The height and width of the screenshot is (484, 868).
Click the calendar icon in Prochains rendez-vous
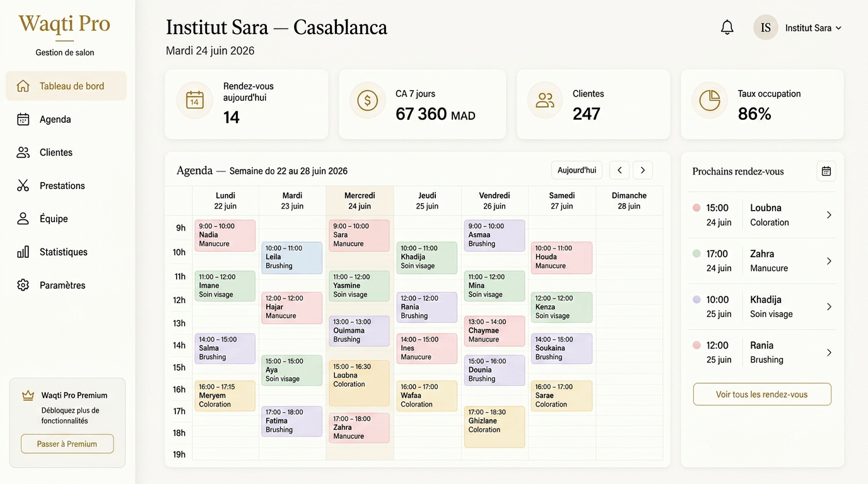pyautogui.click(x=826, y=171)
